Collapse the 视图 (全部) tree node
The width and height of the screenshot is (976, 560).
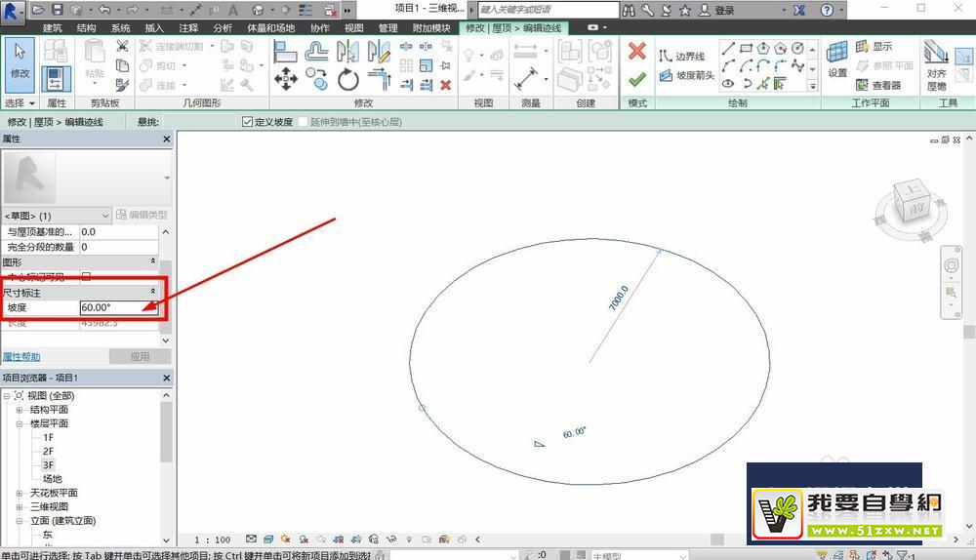click(x=6, y=396)
